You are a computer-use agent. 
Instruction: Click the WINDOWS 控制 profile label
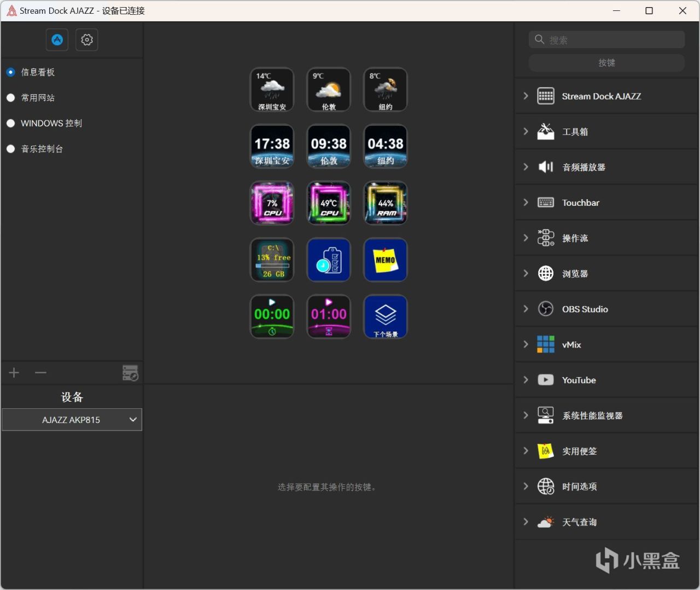point(51,123)
